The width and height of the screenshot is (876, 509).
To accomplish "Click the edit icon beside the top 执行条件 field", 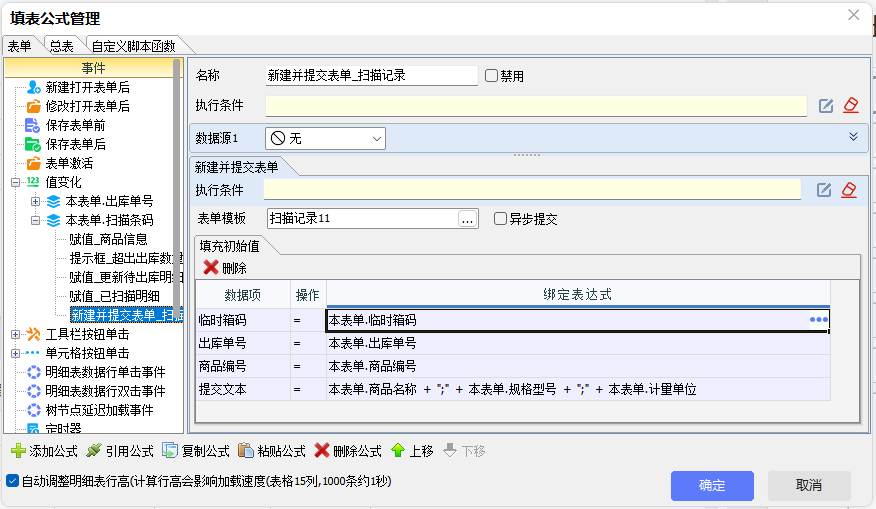I will point(826,106).
